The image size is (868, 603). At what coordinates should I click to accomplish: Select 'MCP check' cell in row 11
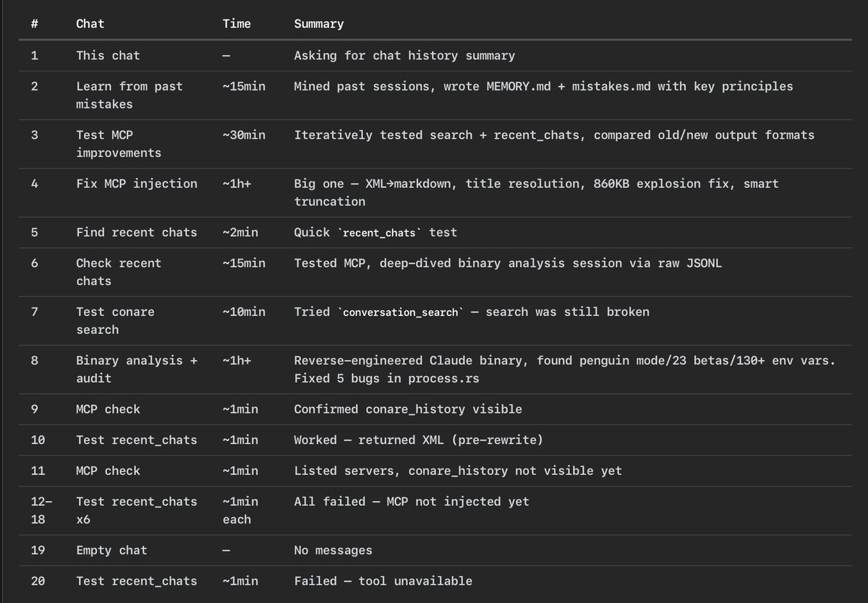tap(108, 471)
